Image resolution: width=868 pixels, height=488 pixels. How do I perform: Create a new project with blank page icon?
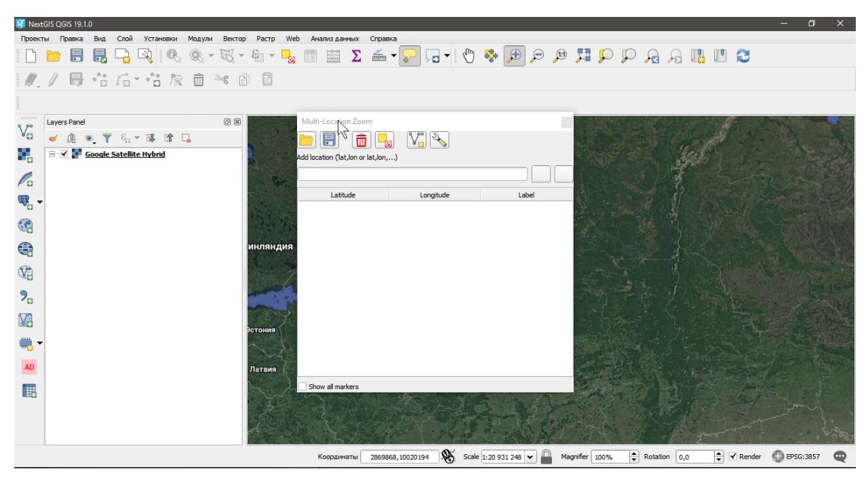[31, 57]
